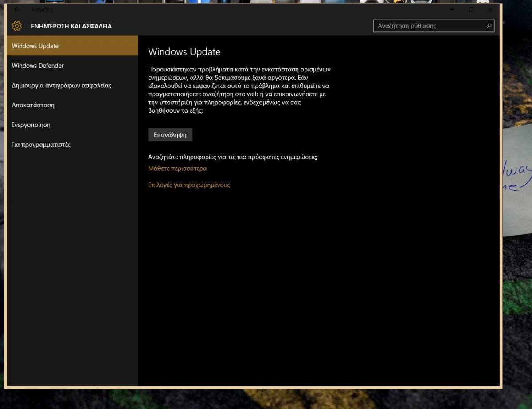
Task: Open Δημιουργία αντιγράφων ασφαλείας section
Action: click(73, 86)
